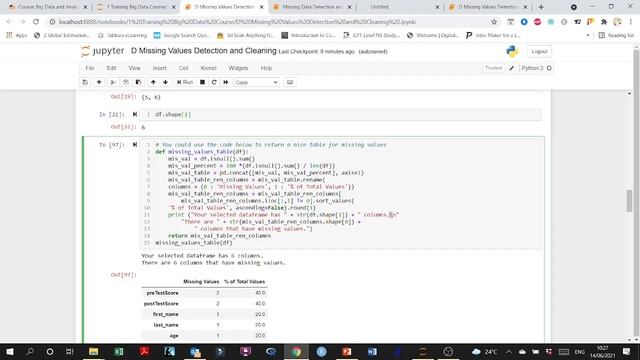Open the Edit menu in Jupyter
This screenshot has width=640, height=360.
click(x=111, y=68)
